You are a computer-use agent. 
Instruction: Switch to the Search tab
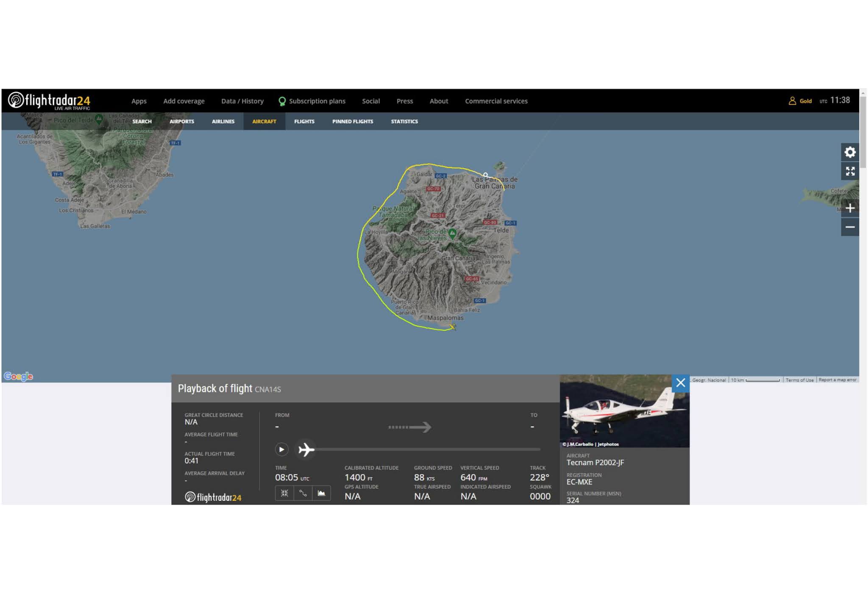[142, 121]
